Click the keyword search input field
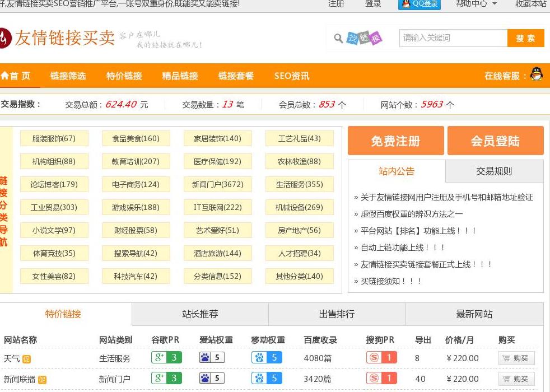 pos(453,38)
